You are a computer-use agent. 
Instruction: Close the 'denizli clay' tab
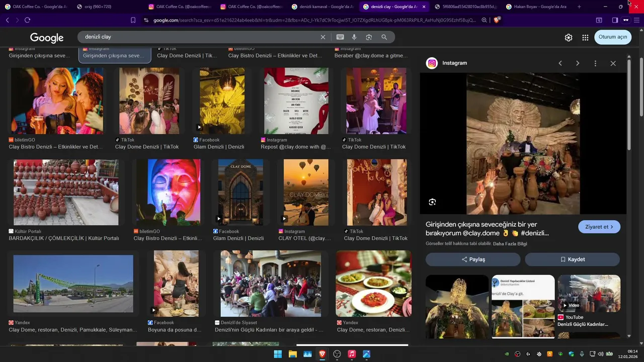point(424,7)
